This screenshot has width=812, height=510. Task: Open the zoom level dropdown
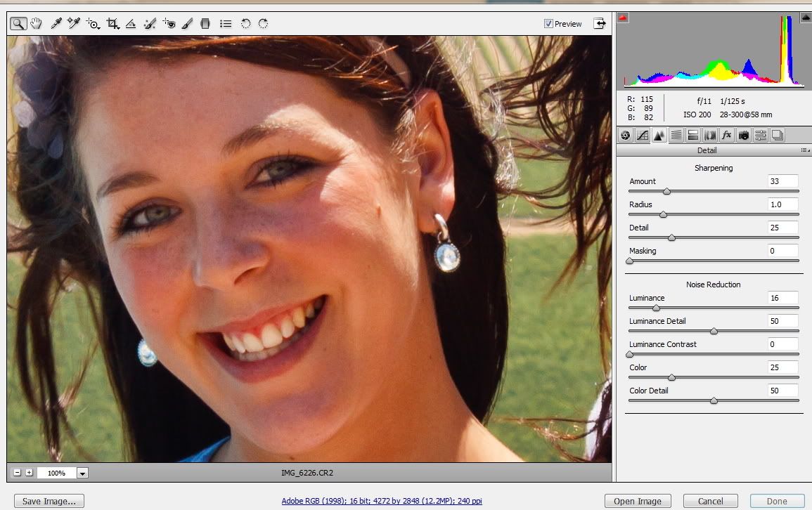[82, 473]
